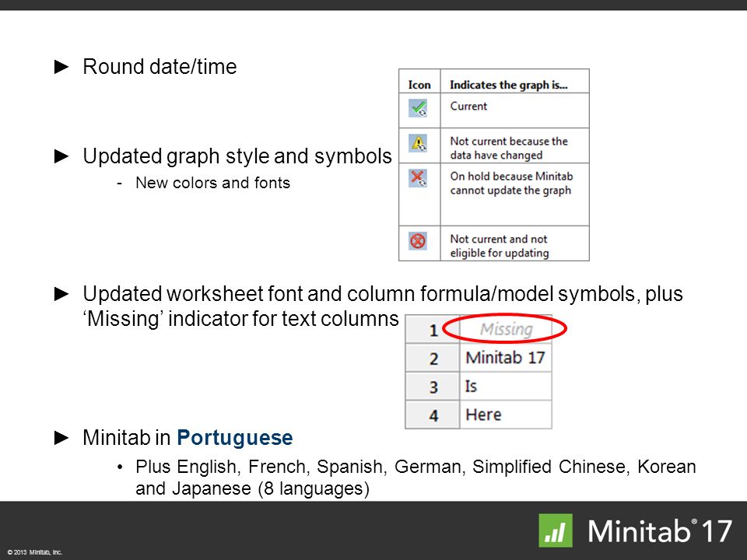
Task: Click the 'New colors and fonts' sub-bullet
Action: click(x=212, y=182)
